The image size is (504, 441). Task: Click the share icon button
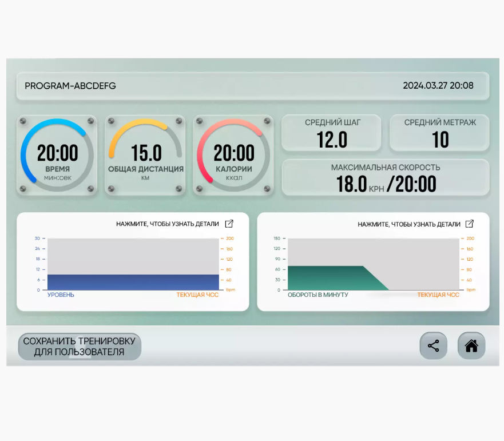433,346
